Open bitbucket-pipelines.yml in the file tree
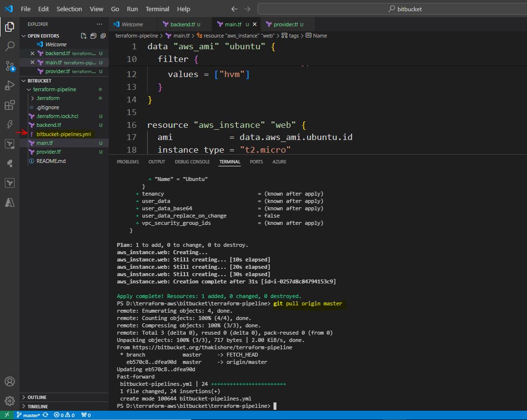 [x=63, y=134]
